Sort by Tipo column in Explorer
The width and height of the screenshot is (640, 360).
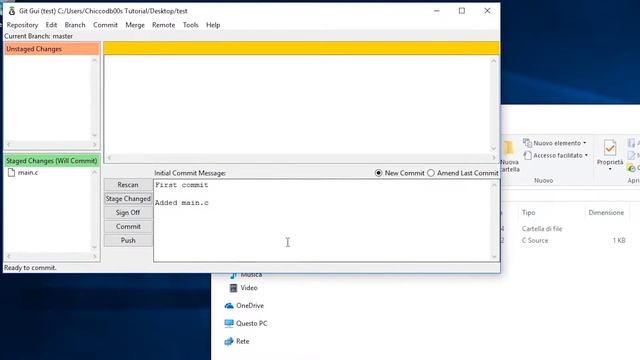pos(528,213)
